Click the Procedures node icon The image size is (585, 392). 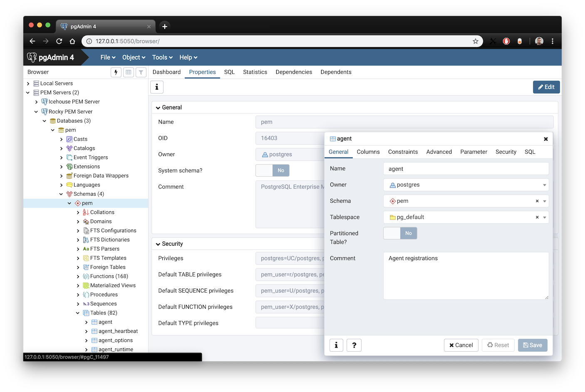click(86, 295)
